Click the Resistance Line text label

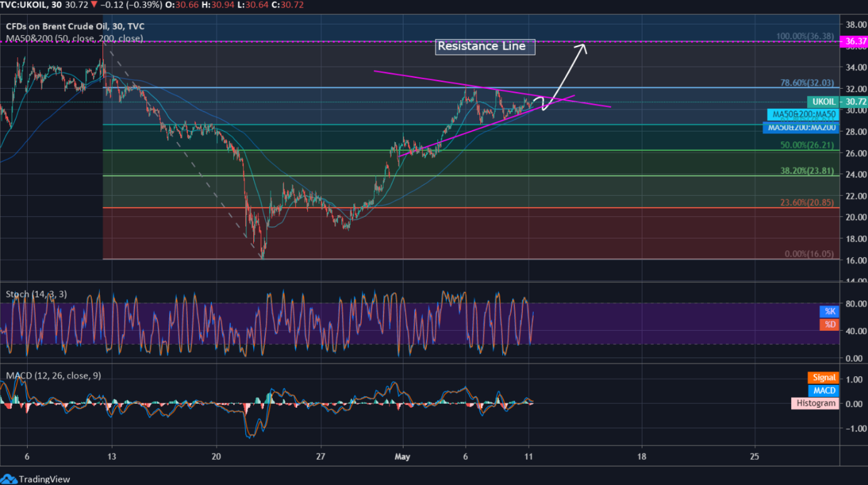coord(481,46)
